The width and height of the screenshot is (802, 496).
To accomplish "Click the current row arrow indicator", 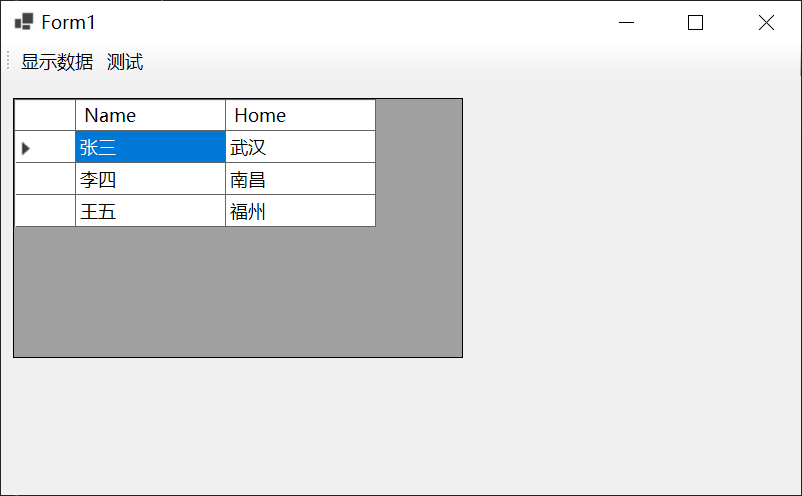I will (27, 148).
